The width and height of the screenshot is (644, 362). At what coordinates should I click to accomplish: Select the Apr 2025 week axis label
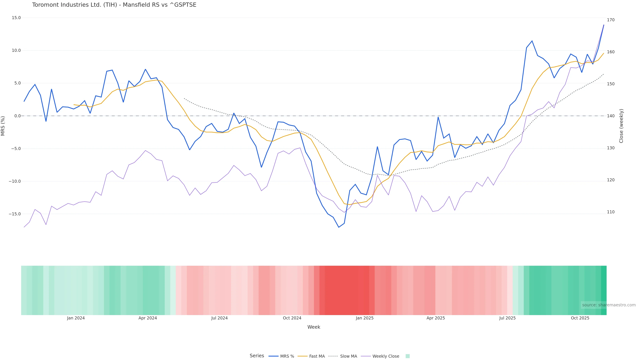coord(436,318)
